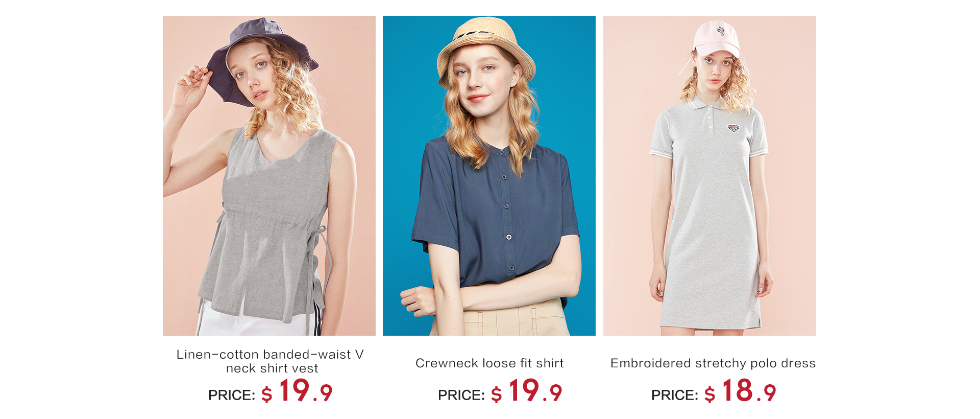Click the PRICE label below polo dress
This screenshot has width=980, height=419.
pos(675,395)
